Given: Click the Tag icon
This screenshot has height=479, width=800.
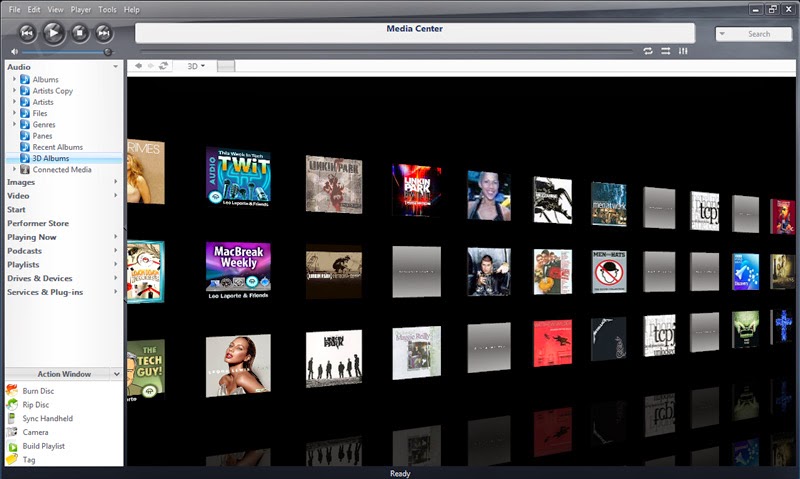Looking at the screenshot, I should (x=12, y=460).
